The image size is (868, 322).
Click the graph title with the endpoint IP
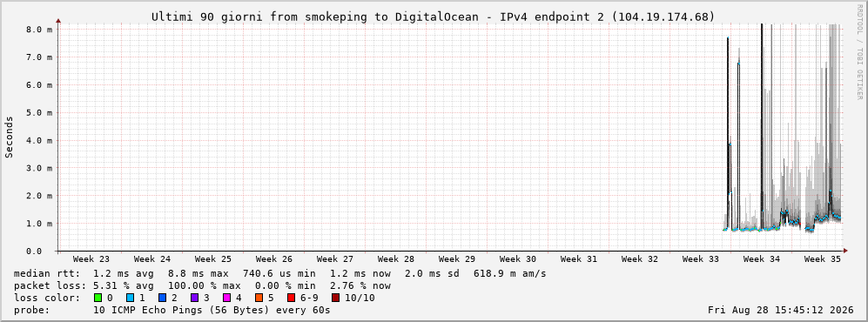point(434,17)
